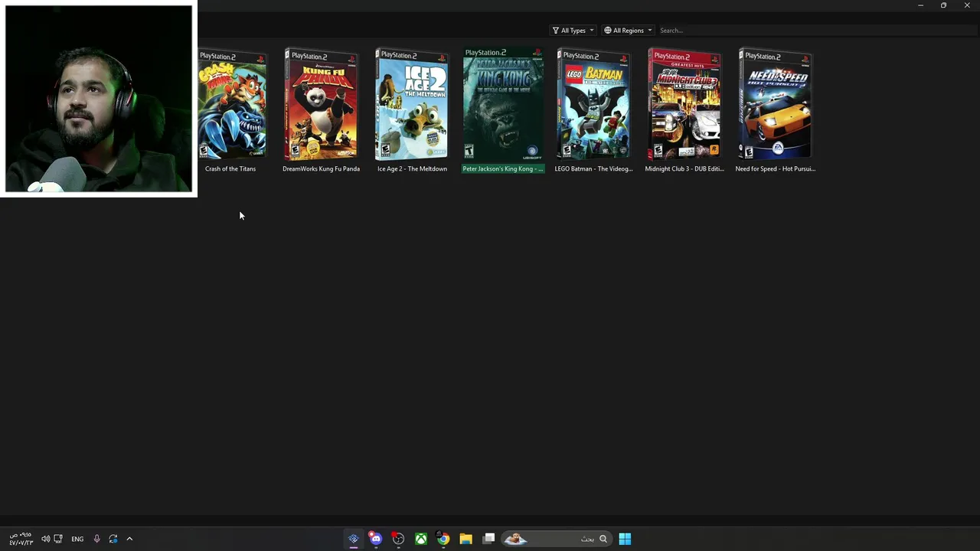Screen dimensions: 980x551
Task: Click the 'Ice Age 2 - The Meltdown' title
Action: point(412,168)
